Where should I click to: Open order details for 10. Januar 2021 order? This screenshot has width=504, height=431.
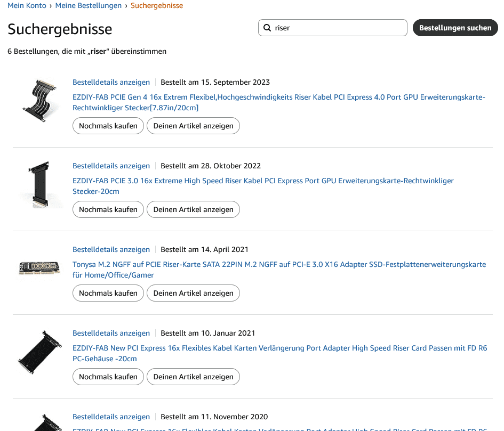pos(111,333)
